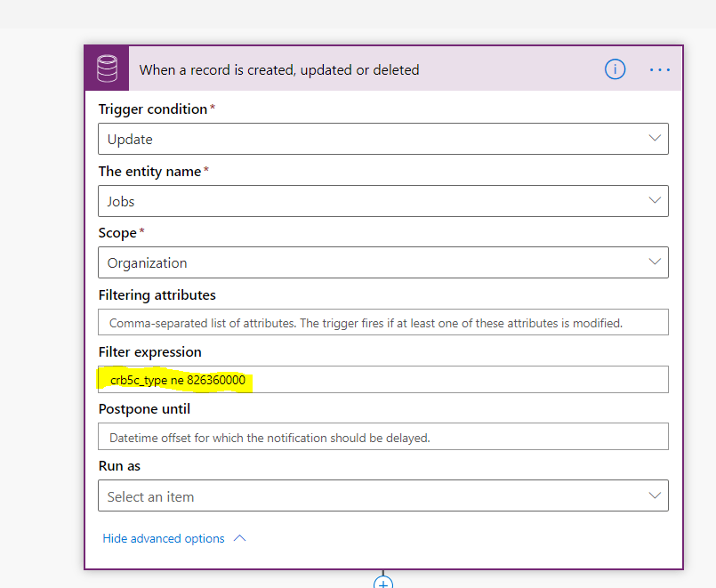Click the purple database trigger icon

click(x=107, y=69)
